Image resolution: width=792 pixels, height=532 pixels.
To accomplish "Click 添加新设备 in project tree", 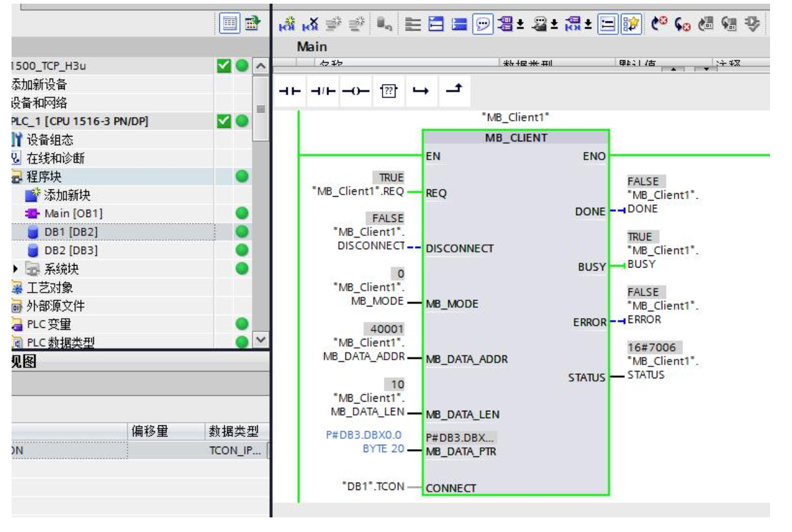I will 40,85.
